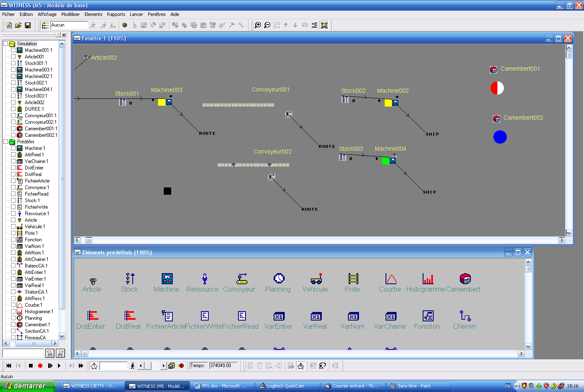Click the démarrer Start button
Viewport: 584px width, 392px height.
tap(27, 386)
